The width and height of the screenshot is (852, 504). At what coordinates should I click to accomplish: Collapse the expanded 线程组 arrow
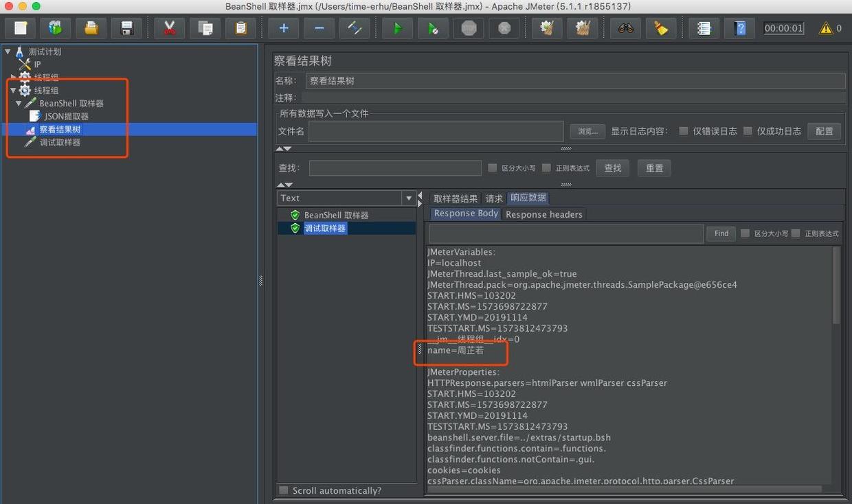pos(12,90)
